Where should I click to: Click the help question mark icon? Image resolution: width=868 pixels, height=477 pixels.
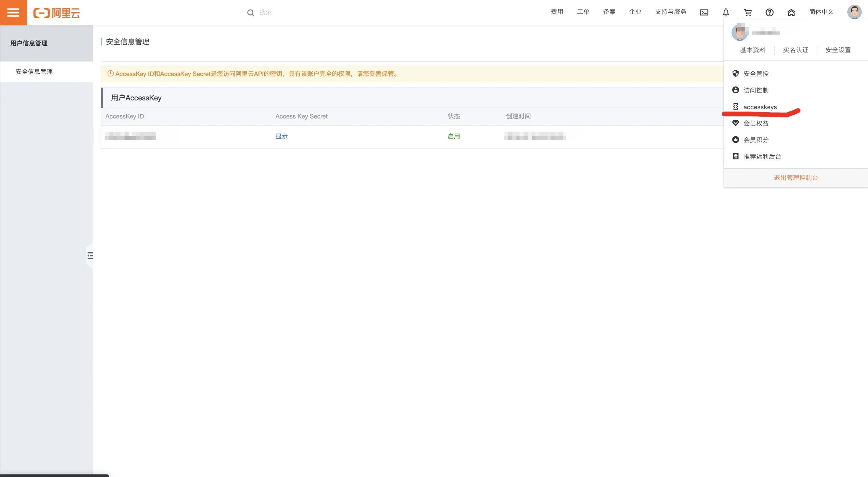pyautogui.click(x=770, y=12)
